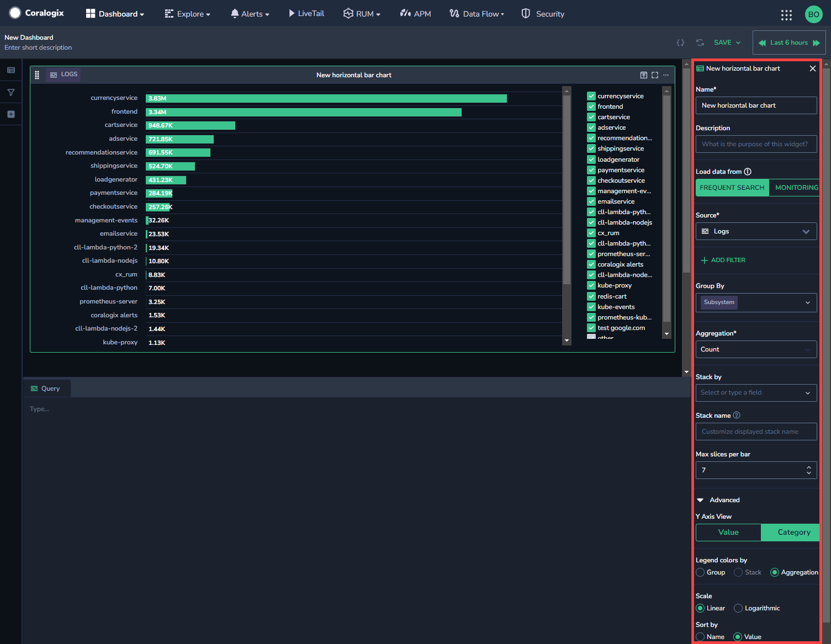
Task: Select Sort by Name radio
Action: tap(700, 637)
